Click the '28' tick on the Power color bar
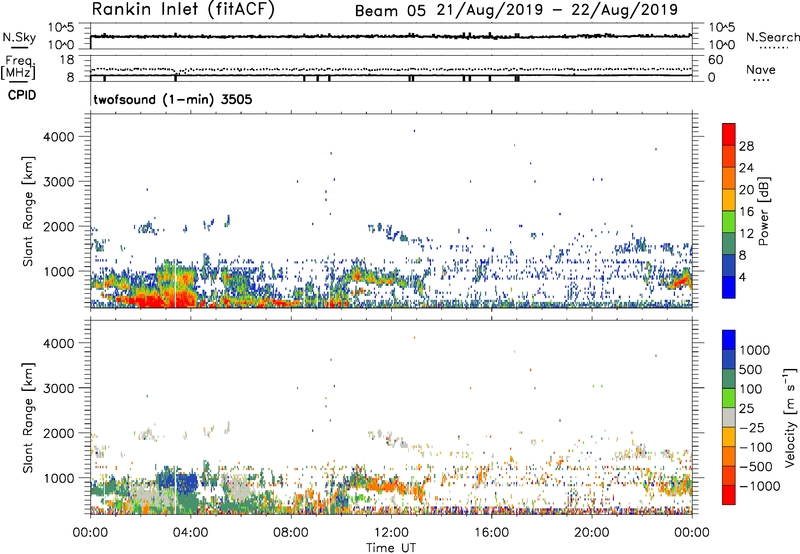 746,146
